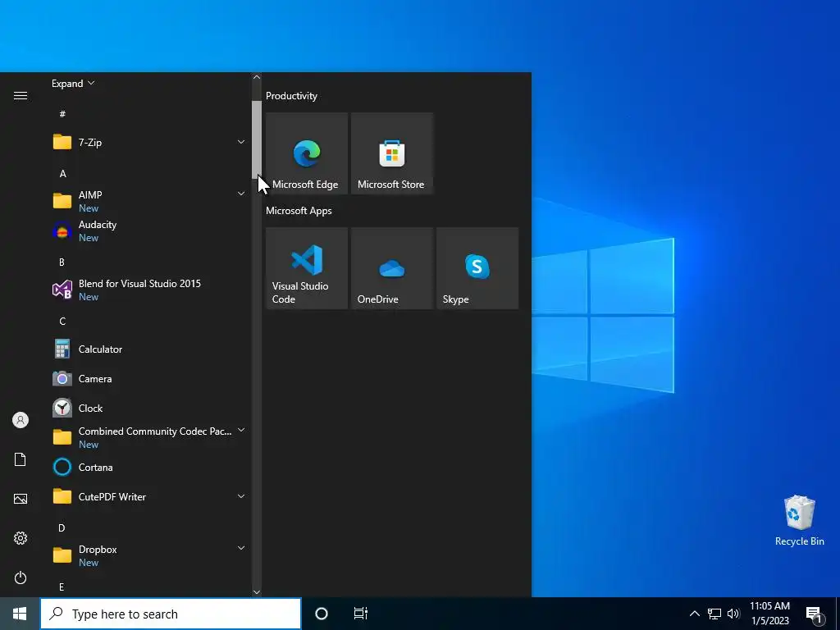Screen dimensions: 840x630
Task: Open the Pictures icon in Start sidebar
Action: (21, 499)
